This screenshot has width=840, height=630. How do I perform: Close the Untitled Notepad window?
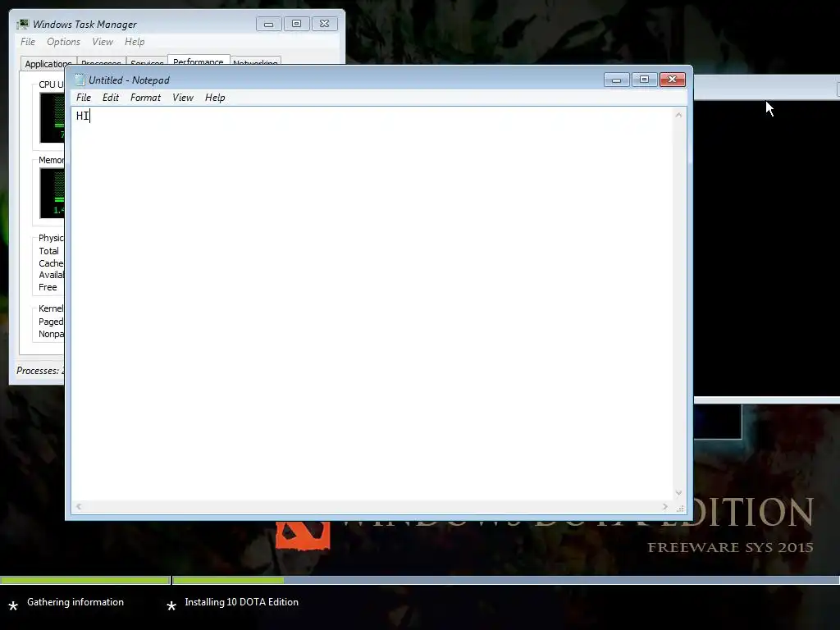673,80
